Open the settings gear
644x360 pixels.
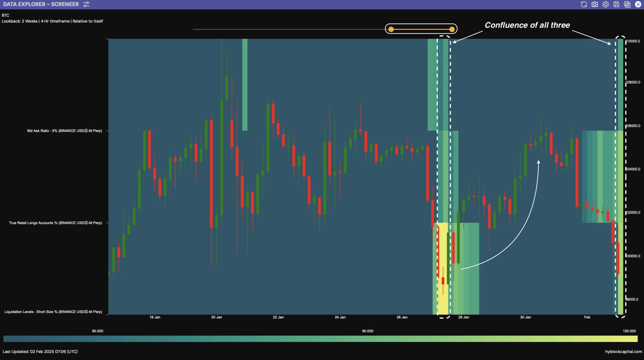tap(605, 4)
